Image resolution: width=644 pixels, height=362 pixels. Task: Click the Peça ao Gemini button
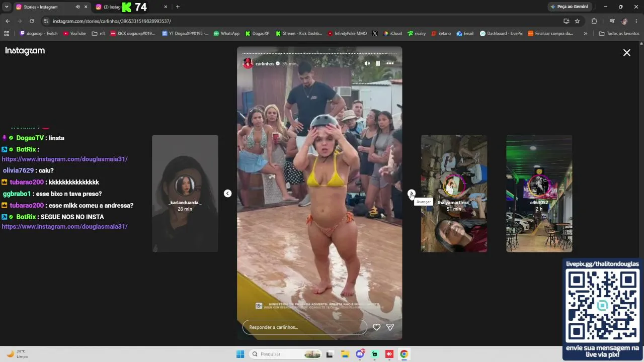click(569, 7)
